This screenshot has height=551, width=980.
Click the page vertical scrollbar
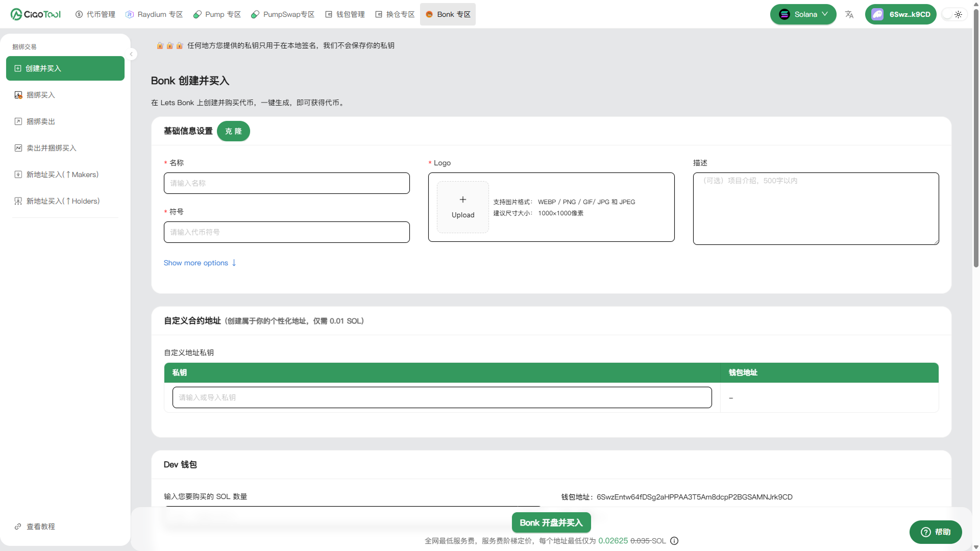tap(976, 138)
